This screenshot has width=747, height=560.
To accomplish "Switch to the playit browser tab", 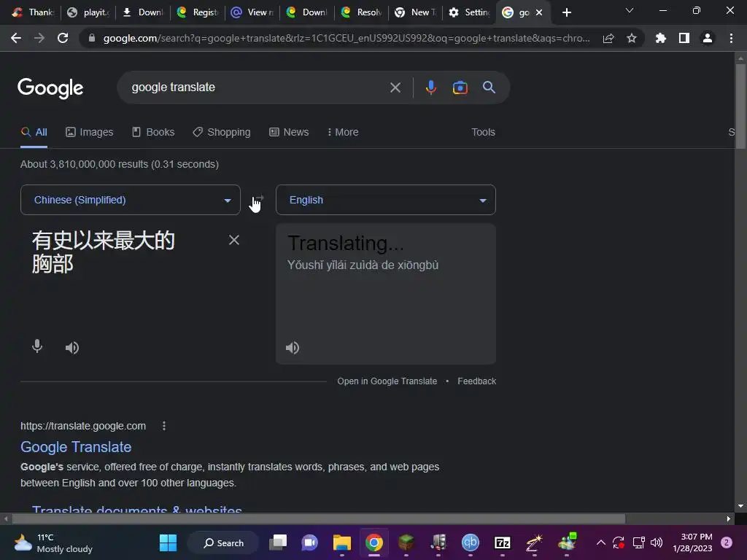I will pos(88,12).
